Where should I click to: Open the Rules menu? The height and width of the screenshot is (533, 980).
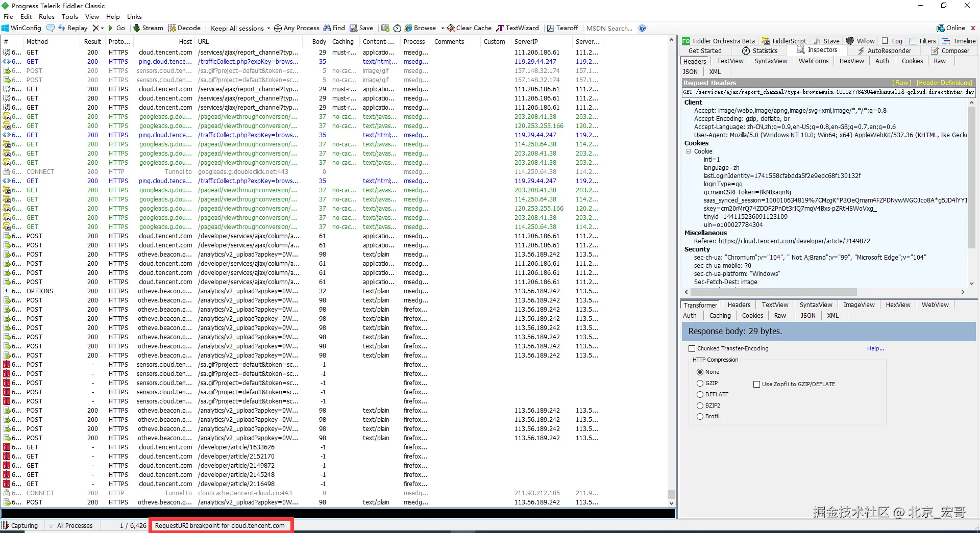pyautogui.click(x=46, y=16)
